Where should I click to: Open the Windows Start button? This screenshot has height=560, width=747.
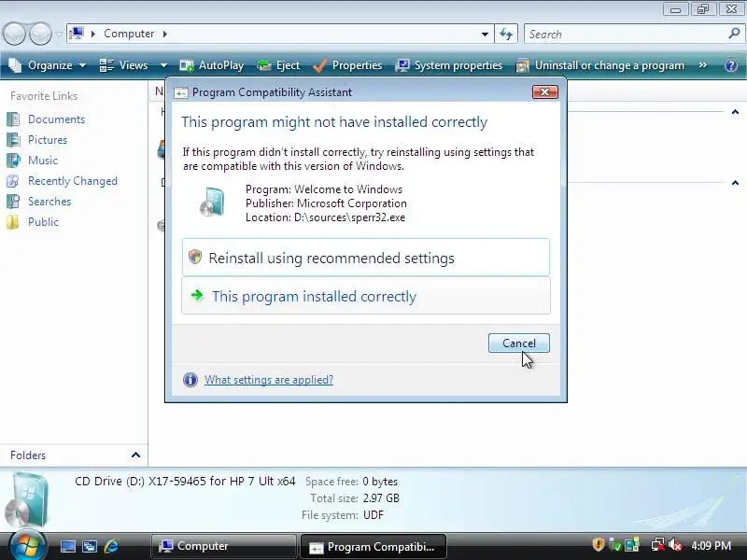pos(28,544)
